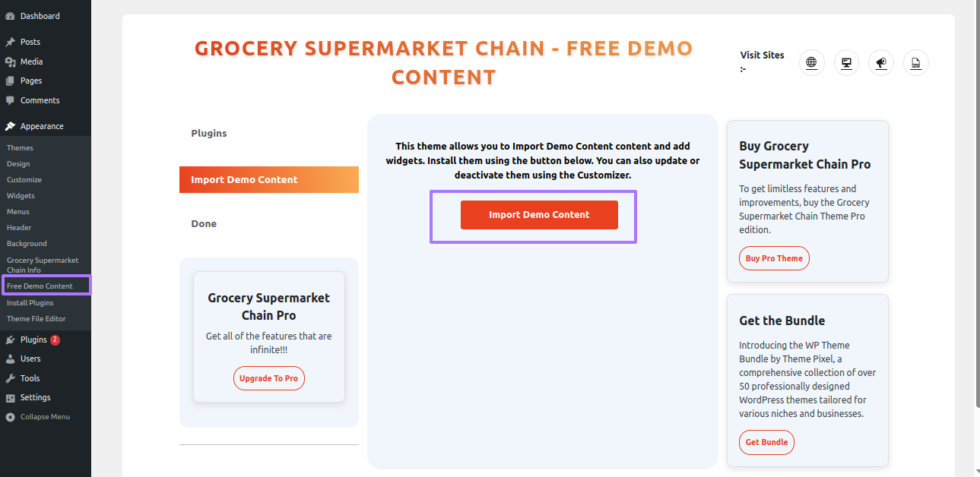The height and width of the screenshot is (477, 980).
Task: Click the Dashboard gauge icon in sidebar
Action: click(x=10, y=16)
